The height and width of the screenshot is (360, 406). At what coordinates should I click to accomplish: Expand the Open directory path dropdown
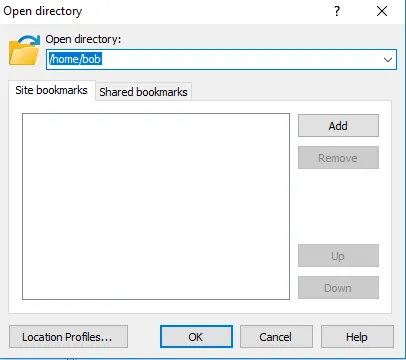pos(388,60)
